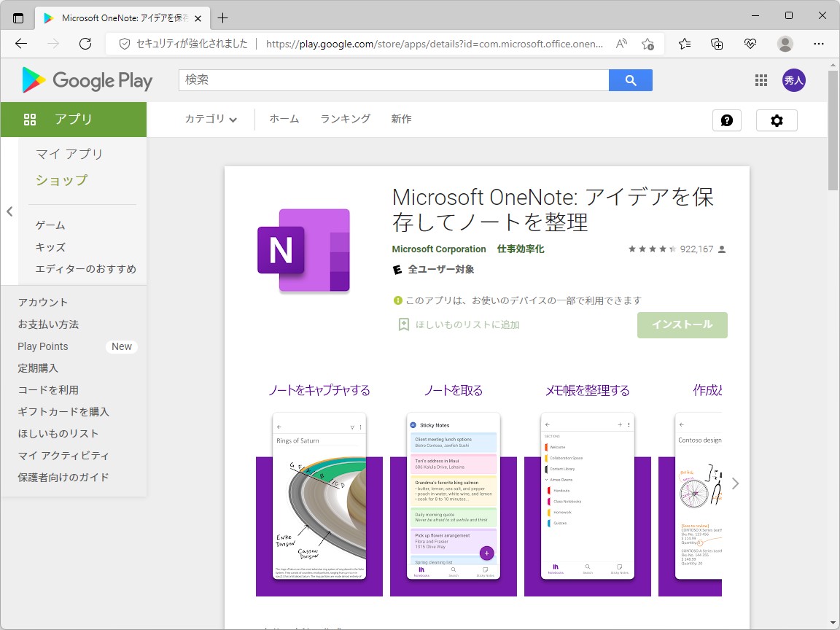
Task: Click the help question mark button
Action: coord(727,120)
